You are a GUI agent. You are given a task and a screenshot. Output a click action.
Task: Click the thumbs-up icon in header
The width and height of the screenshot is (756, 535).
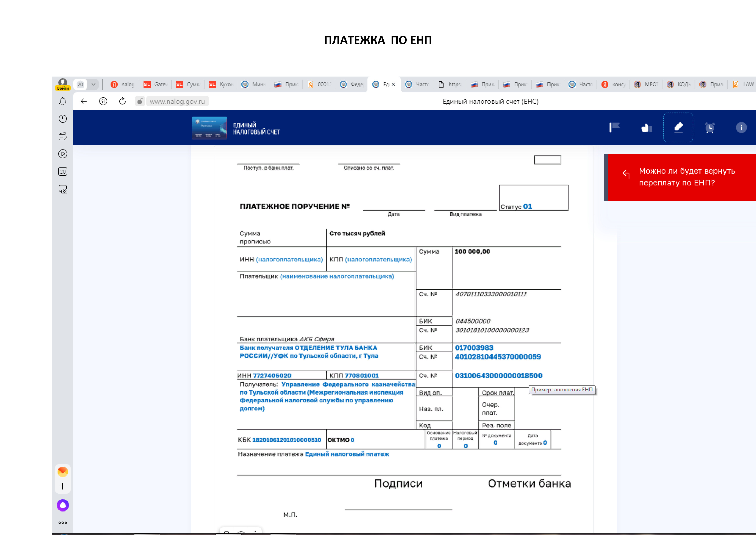[646, 127]
